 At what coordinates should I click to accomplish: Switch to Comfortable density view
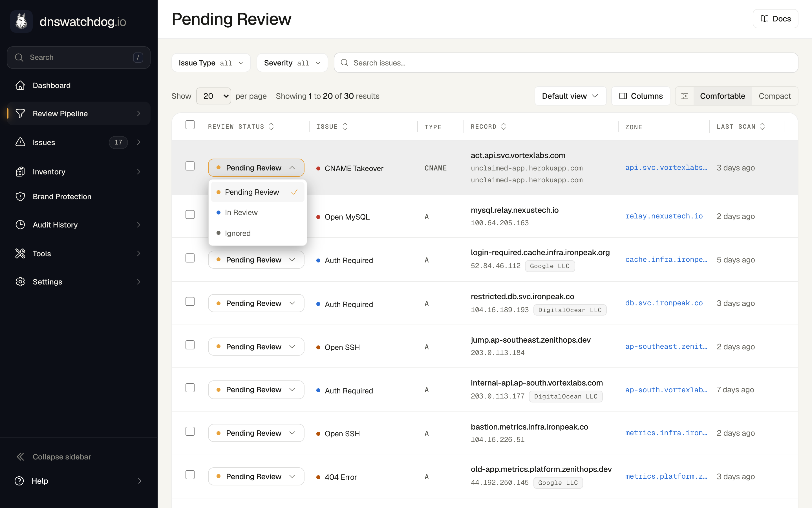coord(722,96)
